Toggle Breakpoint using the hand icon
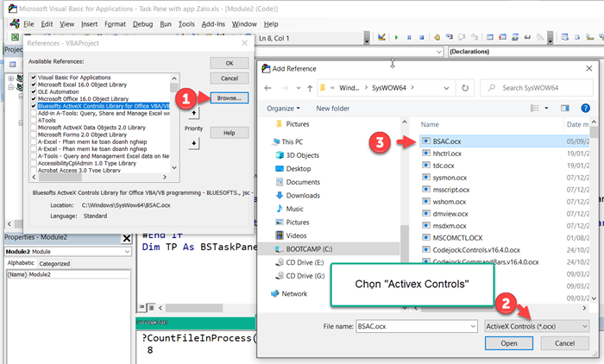This screenshot has height=364, width=604. [437, 37]
